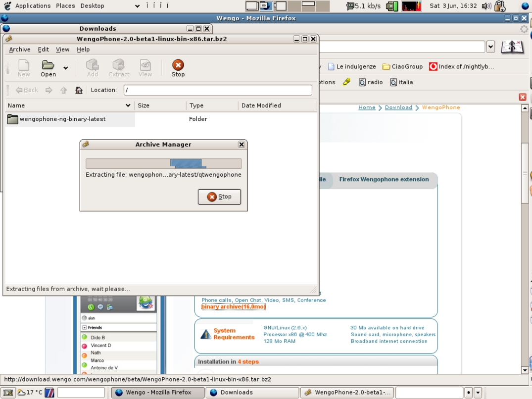Click the System Requirements warning icon
The image size is (532, 399).
click(205, 334)
